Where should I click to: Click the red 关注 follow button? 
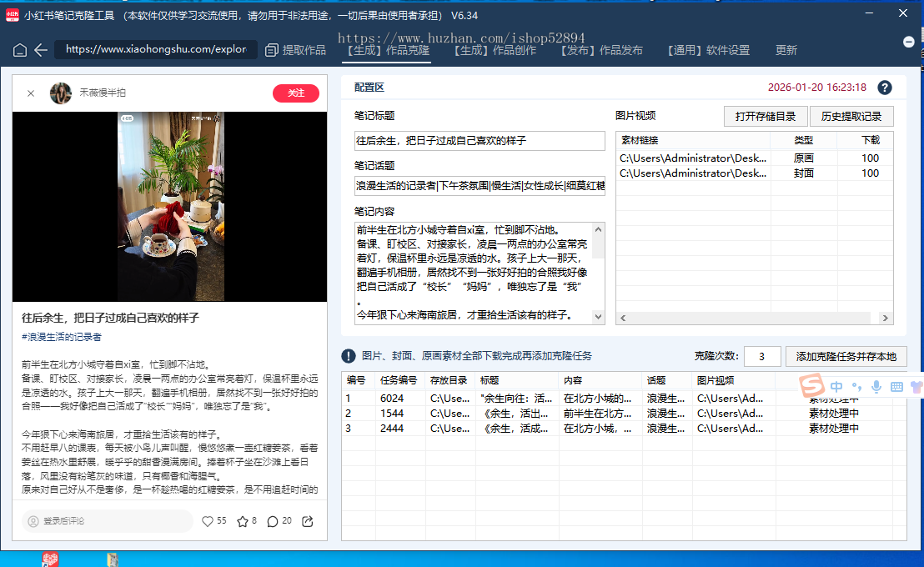coord(296,93)
